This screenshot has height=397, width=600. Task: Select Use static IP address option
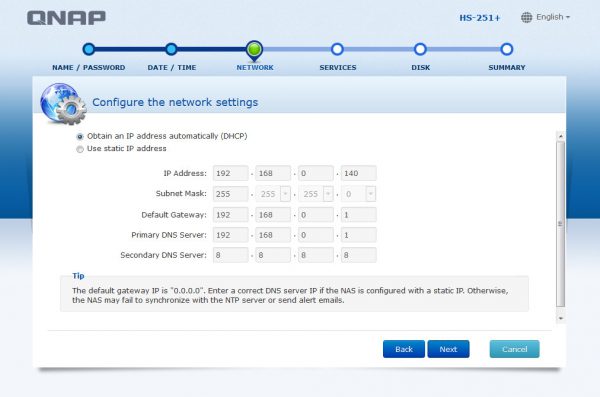[80, 149]
